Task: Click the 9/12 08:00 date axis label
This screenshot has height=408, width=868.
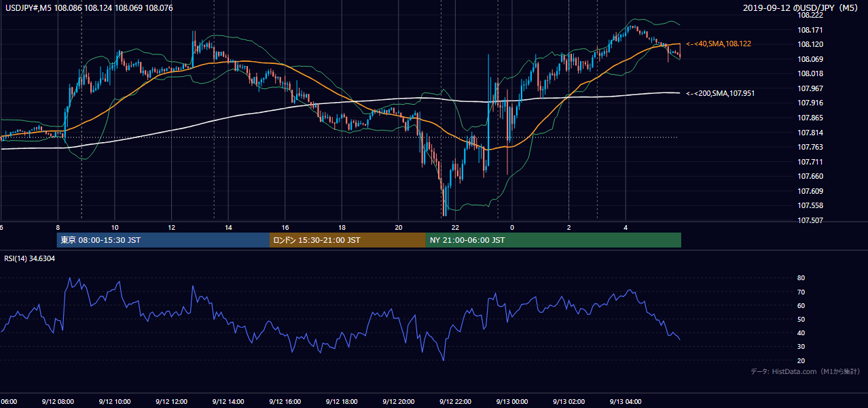Action: [x=57, y=401]
